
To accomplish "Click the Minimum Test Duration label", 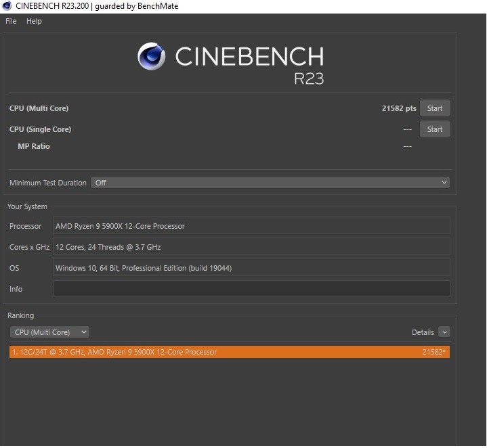I will click(48, 183).
